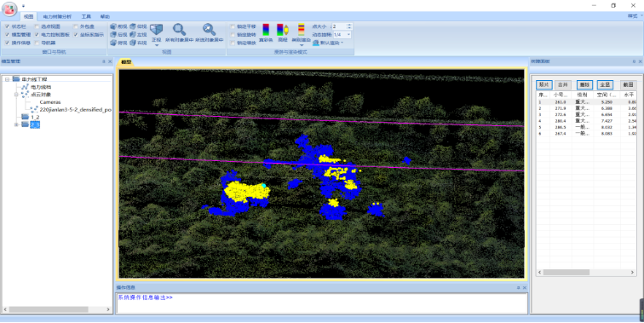644x323 pixels.
Task: Enable the lock pan checkbox
Action: click(x=233, y=26)
